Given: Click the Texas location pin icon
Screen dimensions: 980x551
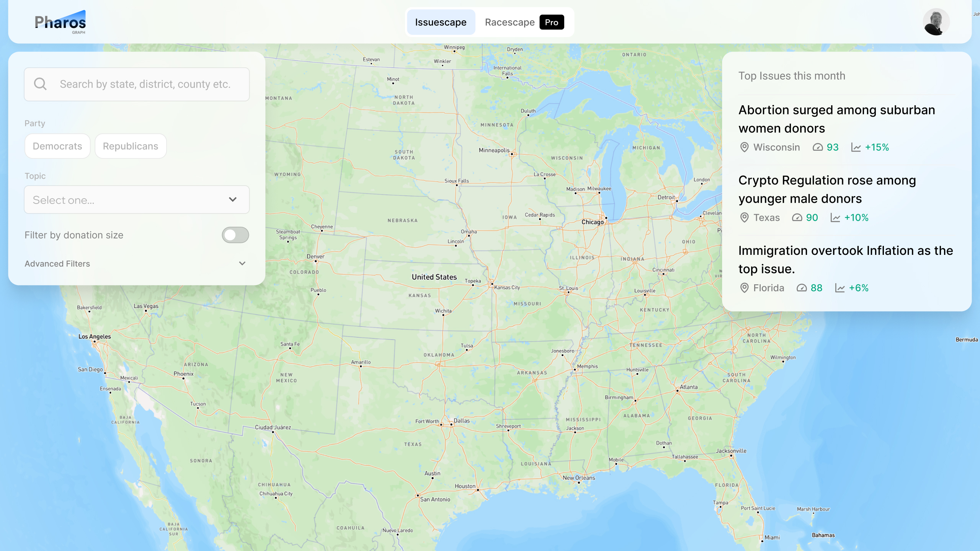Looking at the screenshot, I should point(744,218).
